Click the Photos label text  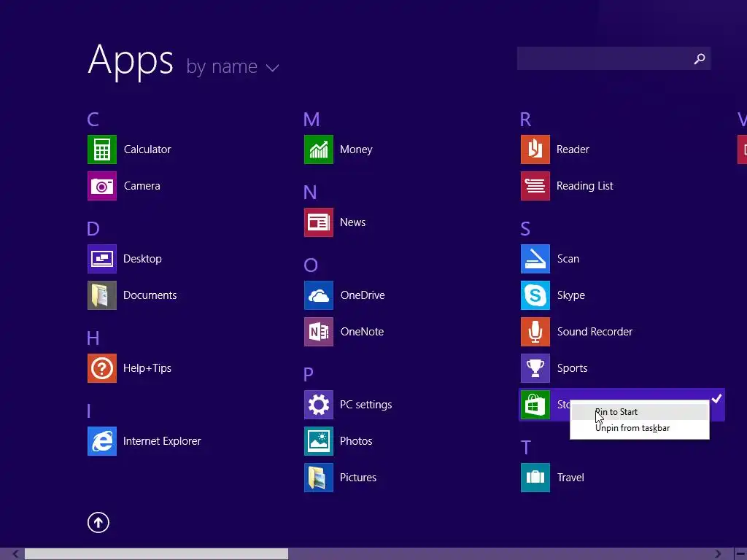[356, 441]
